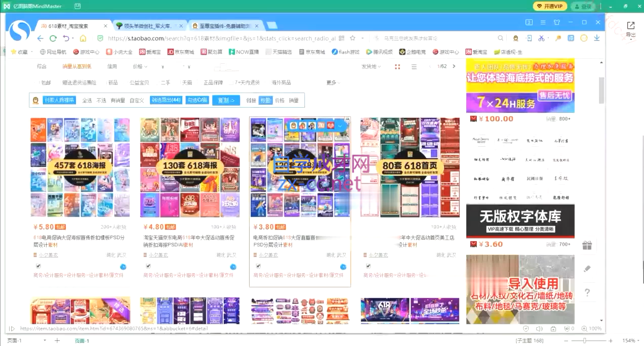Open the QR code icon in address bar
The width and height of the screenshot is (644, 346).
tap(341, 38)
